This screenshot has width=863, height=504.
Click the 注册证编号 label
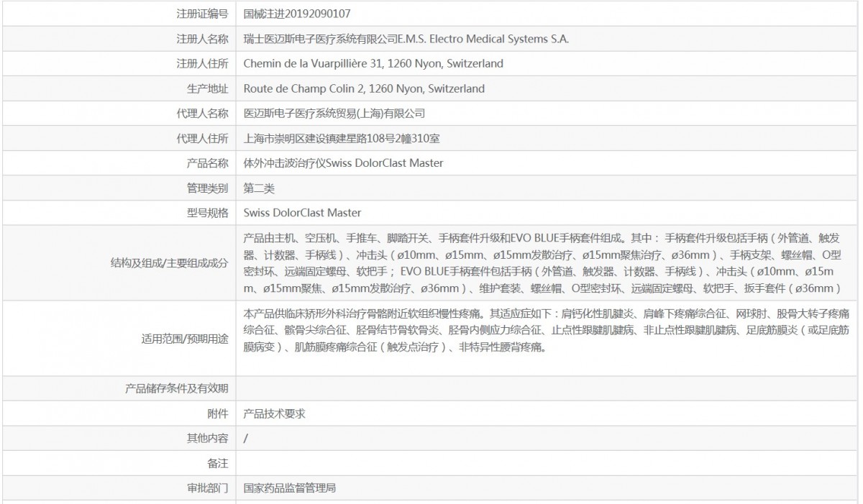(202, 14)
